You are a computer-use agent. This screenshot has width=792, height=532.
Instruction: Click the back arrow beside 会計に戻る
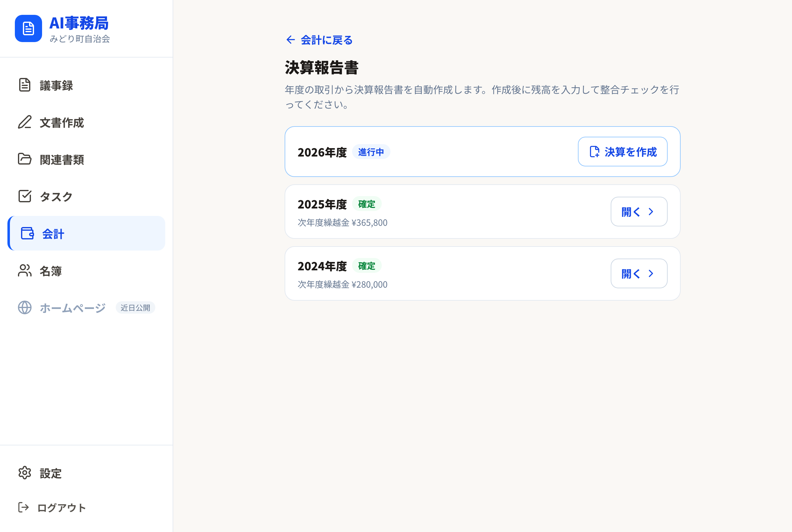pyautogui.click(x=291, y=40)
